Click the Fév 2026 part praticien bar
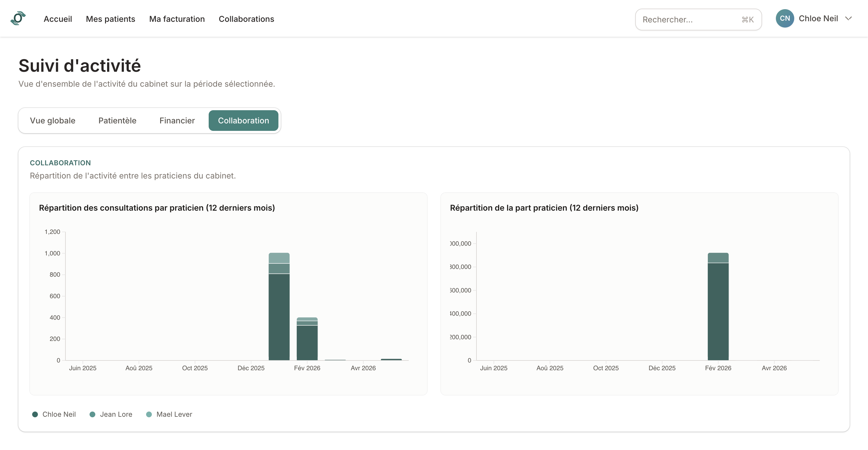 [x=718, y=307]
